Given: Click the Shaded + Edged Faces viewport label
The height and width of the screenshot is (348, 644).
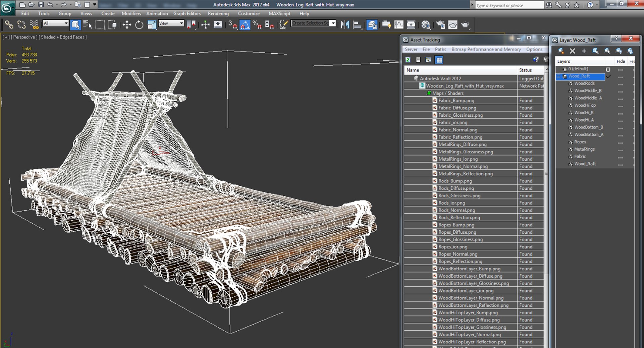Looking at the screenshot, I should [x=63, y=37].
